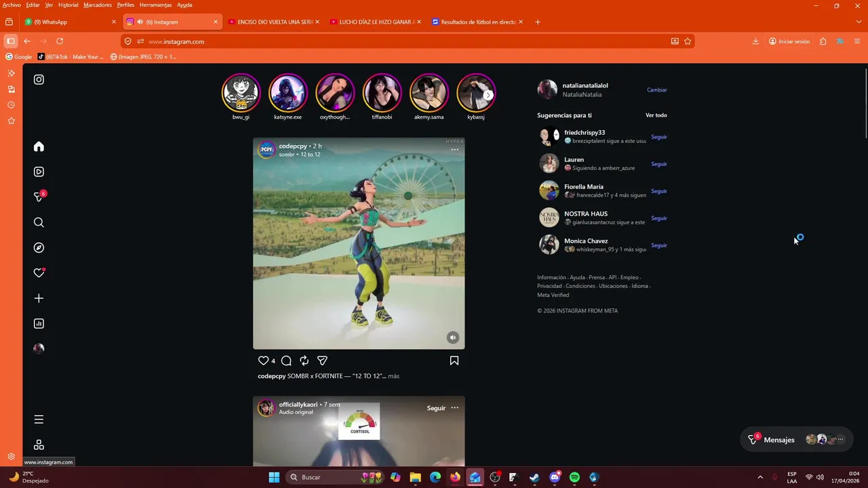
Task: Open new browser tab plus button
Action: coord(538,22)
